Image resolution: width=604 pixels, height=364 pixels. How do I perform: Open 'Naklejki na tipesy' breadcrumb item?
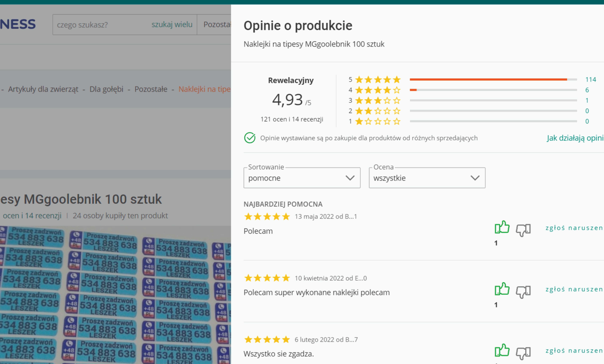(x=204, y=89)
